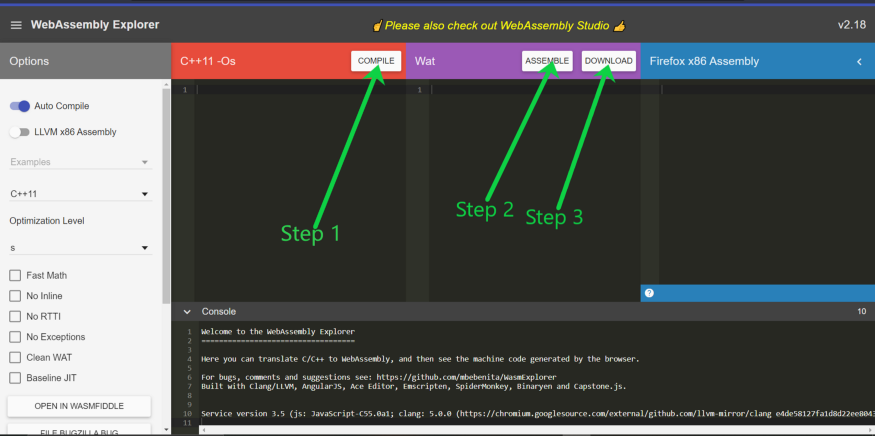Click OPEN IN WASMFIDDLE button
The image size is (875, 436).
click(79, 406)
